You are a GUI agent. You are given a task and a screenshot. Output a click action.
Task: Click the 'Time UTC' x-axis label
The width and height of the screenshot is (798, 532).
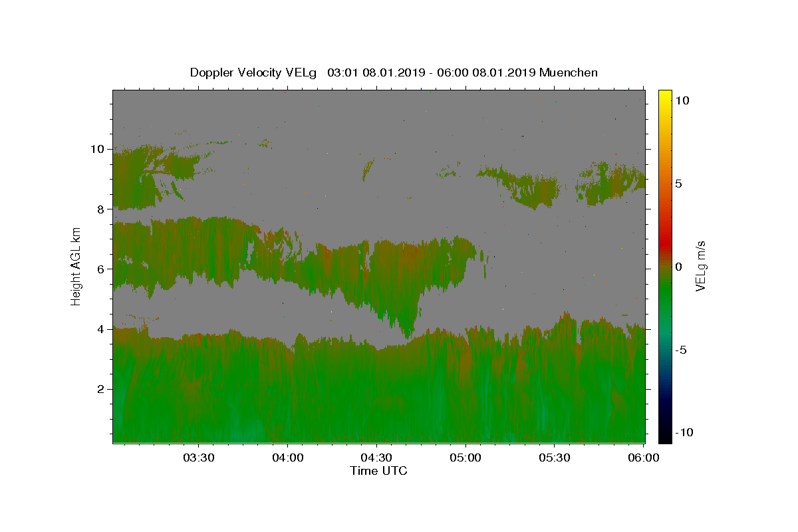[x=378, y=471]
